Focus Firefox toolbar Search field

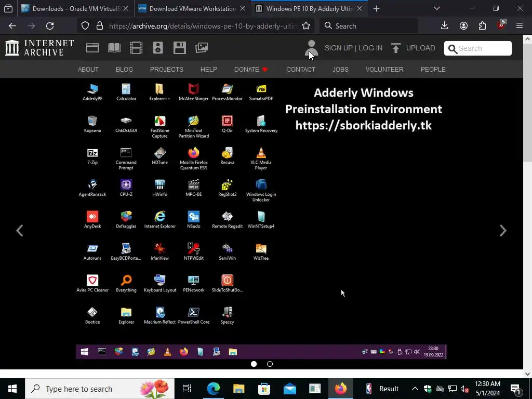tap(368, 26)
